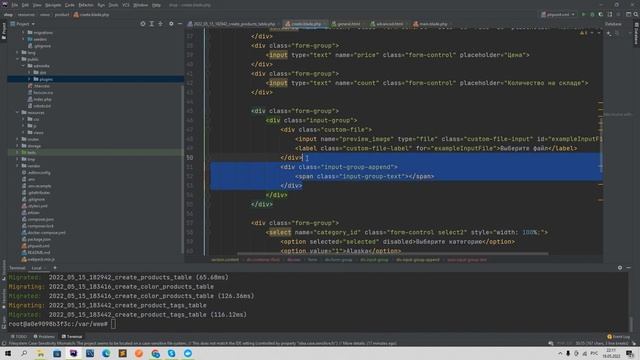Open the Event Log in the status bar
This screenshot has width=640, height=360.
pos(619,337)
